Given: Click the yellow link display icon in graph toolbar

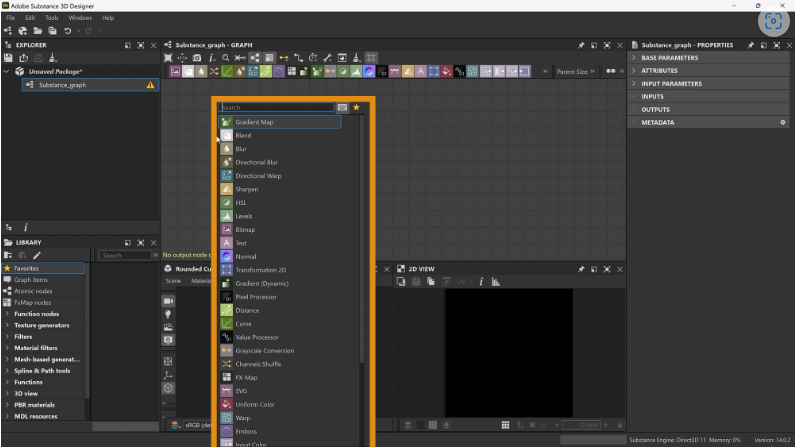Looking at the screenshot, I should [284, 58].
